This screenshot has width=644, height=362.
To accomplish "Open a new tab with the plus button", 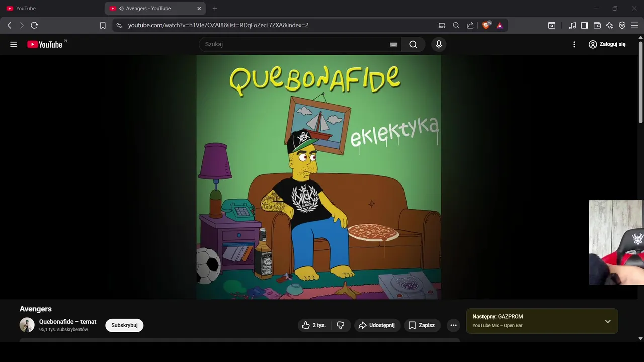I will (215, 9).
